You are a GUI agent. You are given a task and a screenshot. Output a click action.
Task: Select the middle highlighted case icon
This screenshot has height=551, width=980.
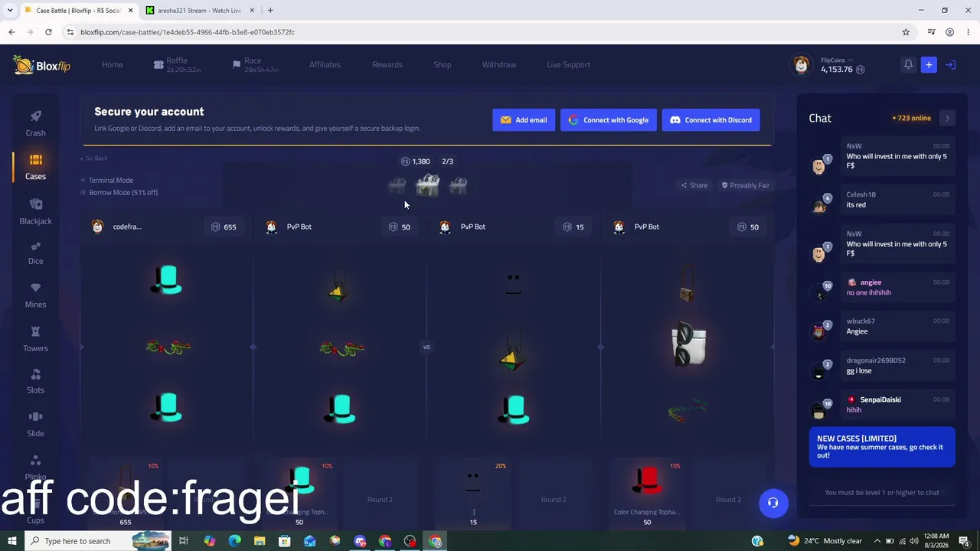tap(427, 185)
